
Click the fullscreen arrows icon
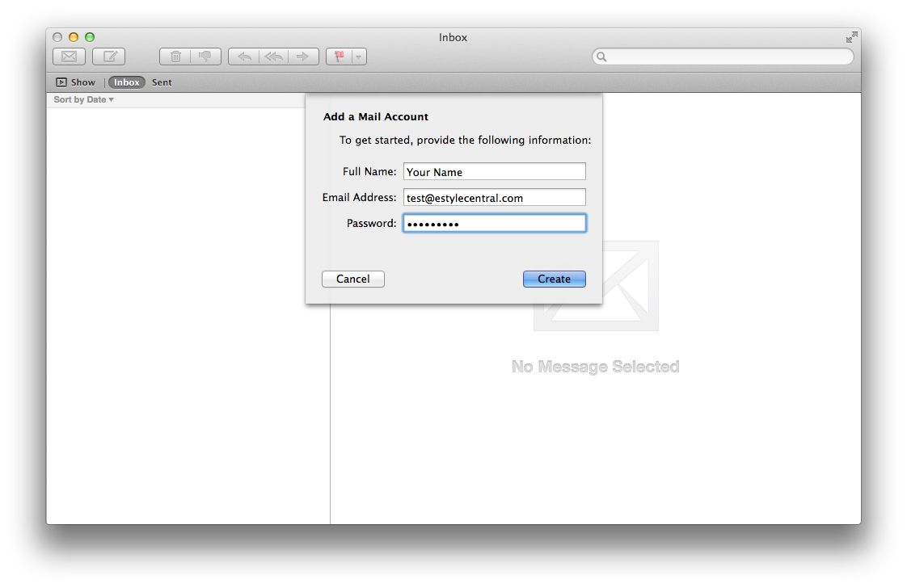tap(851, 38)
